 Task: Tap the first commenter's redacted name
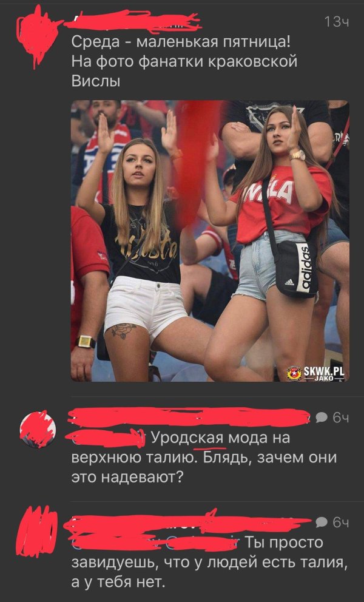click(188, 418)
